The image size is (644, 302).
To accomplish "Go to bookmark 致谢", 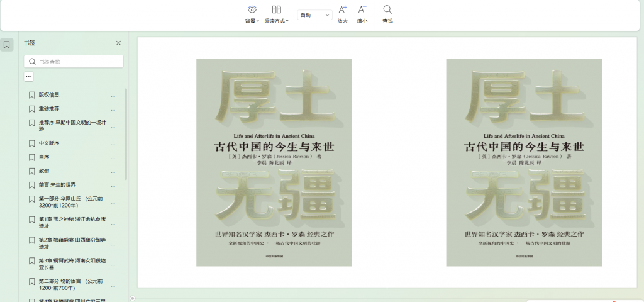I will click(x=44, y=171).
